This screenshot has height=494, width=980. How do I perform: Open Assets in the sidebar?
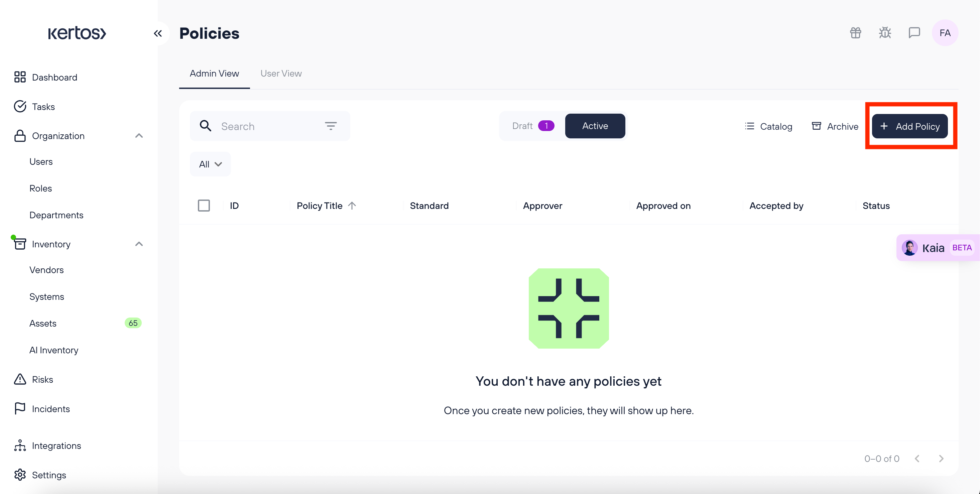43,323
